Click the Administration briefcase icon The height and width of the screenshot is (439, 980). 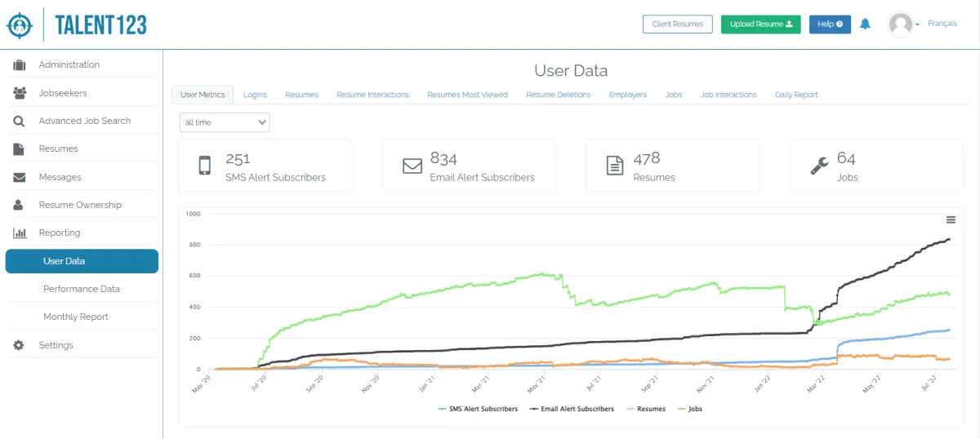[x=20, y=65]
